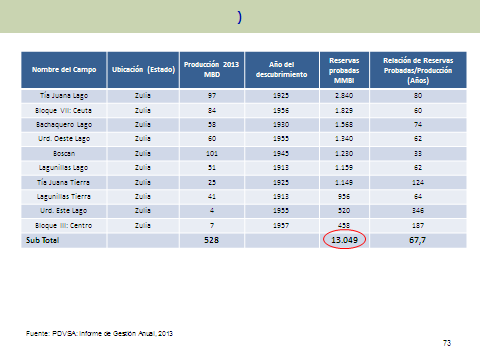Click the 'Lagunillas Lago' cell
The image size is (480, 360).
point(63,168)
